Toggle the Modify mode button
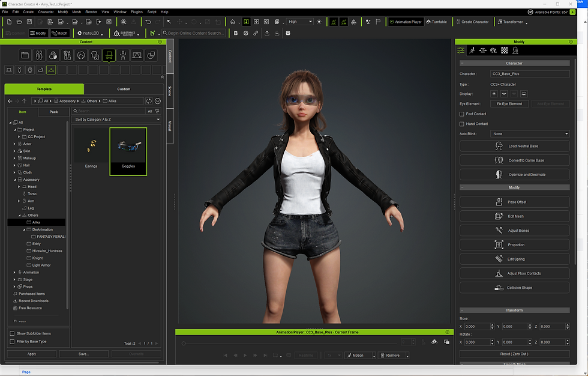Screen dimensions: 588x376 point(38,33)
